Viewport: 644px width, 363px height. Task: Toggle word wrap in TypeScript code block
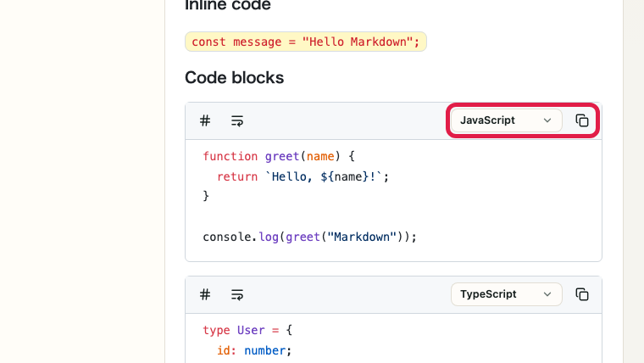pyautogui.click(x=237, y=295)
